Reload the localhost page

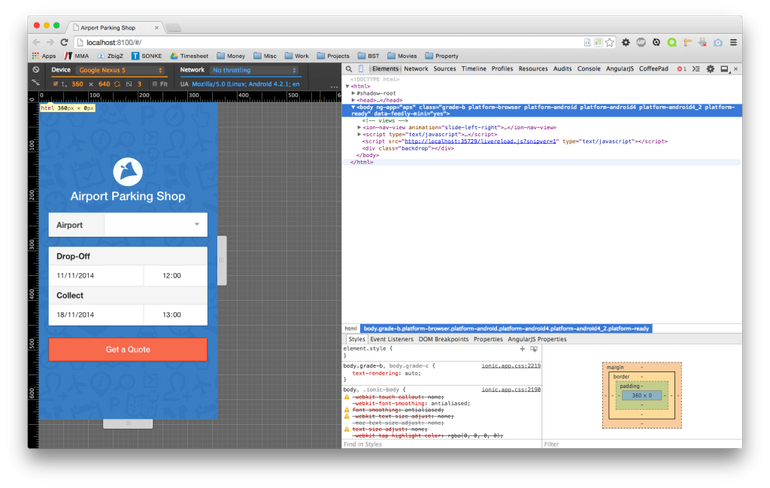click(x=64, y=42)
